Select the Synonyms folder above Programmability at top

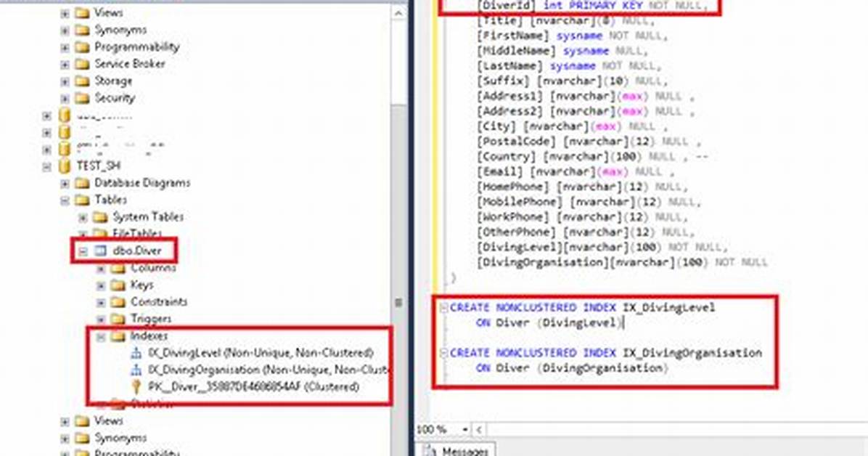tap(120, 30)
